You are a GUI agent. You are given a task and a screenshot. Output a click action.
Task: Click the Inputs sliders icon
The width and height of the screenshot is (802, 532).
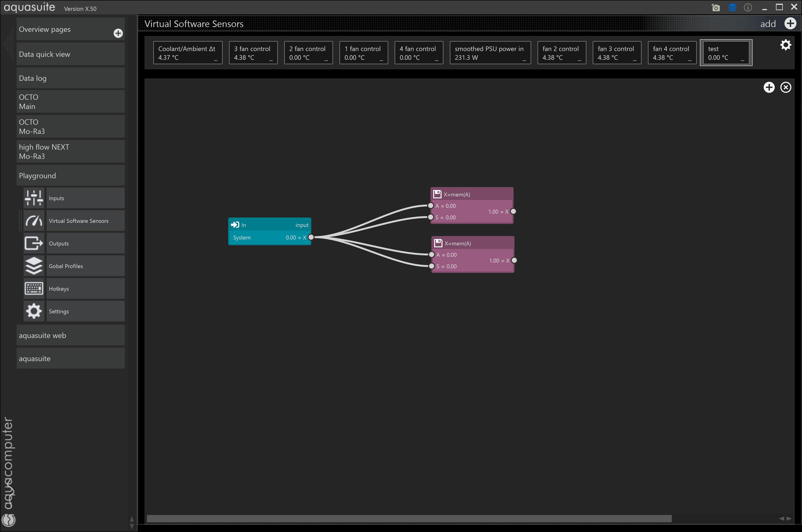click(34, 198)
